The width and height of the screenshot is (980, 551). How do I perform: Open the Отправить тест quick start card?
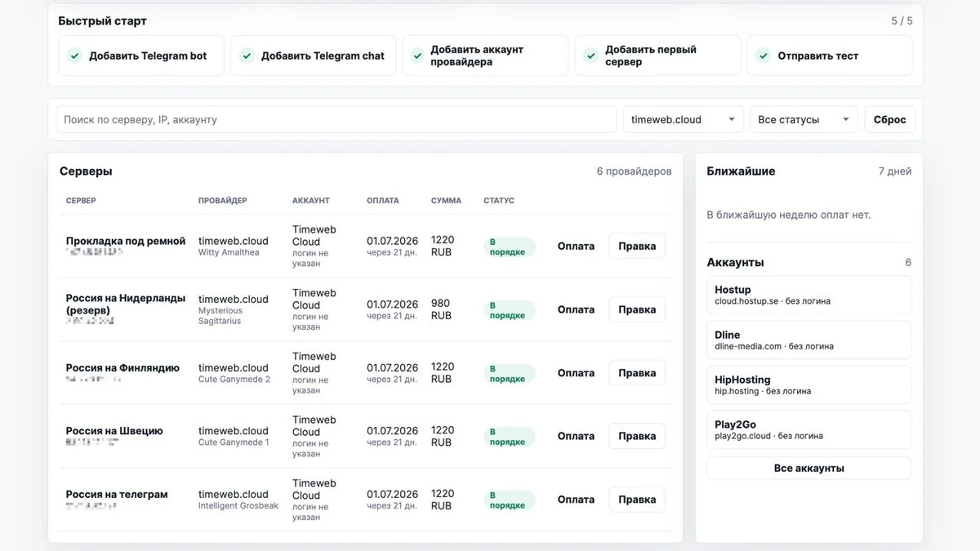[x=830, y=56]
